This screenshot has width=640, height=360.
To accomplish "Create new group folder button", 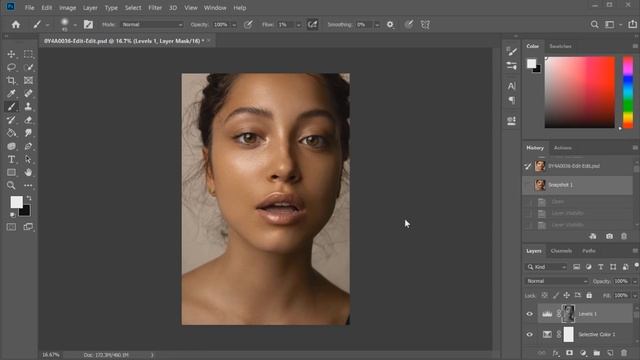I will [x=596, y=353].
